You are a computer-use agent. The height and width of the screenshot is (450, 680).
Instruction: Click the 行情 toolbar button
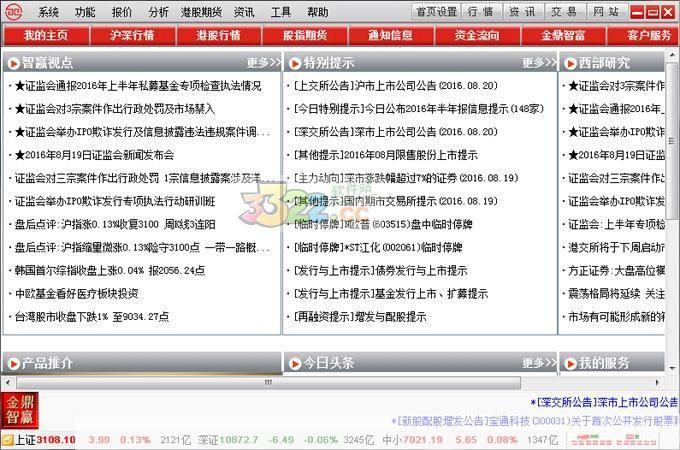coord(481,12)
